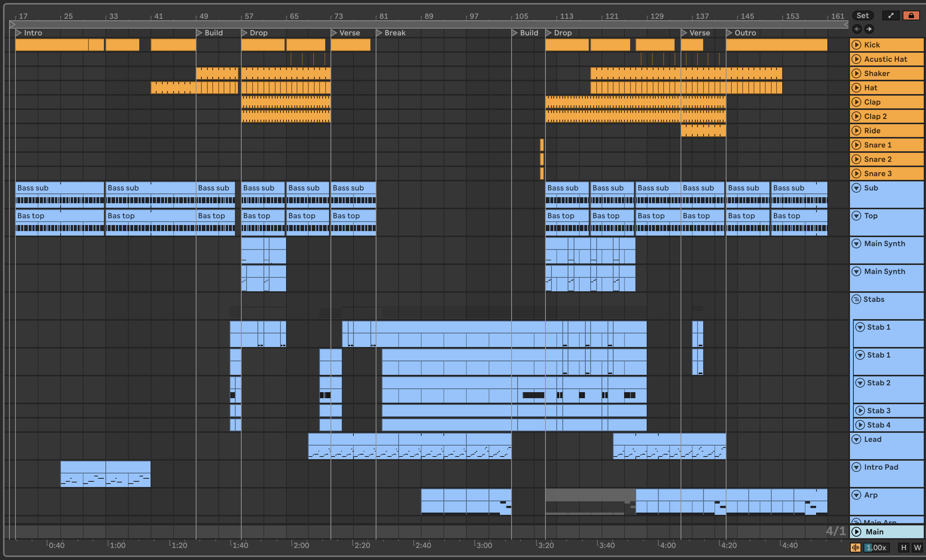Unfold the Ride track
This screenshot has height=560, width=926.
pyautogui.click(x=856, y=131)
